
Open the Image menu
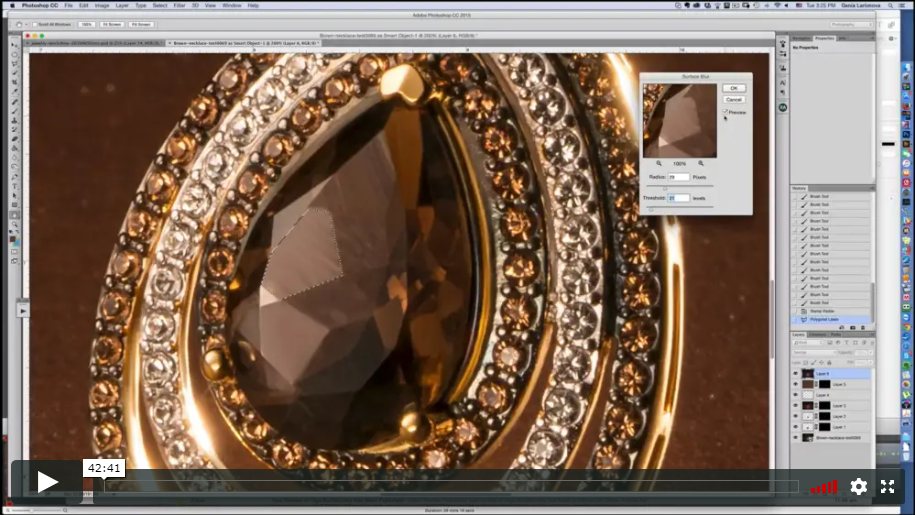(x=102, y=5)
